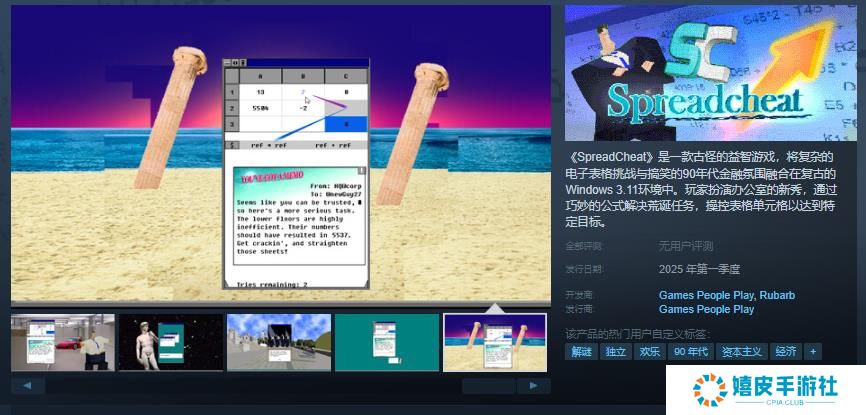This screenshot has width=866, height=415.
Task: Click the thumbnail strip scrollbar handle
Action: tap(489, 385)
